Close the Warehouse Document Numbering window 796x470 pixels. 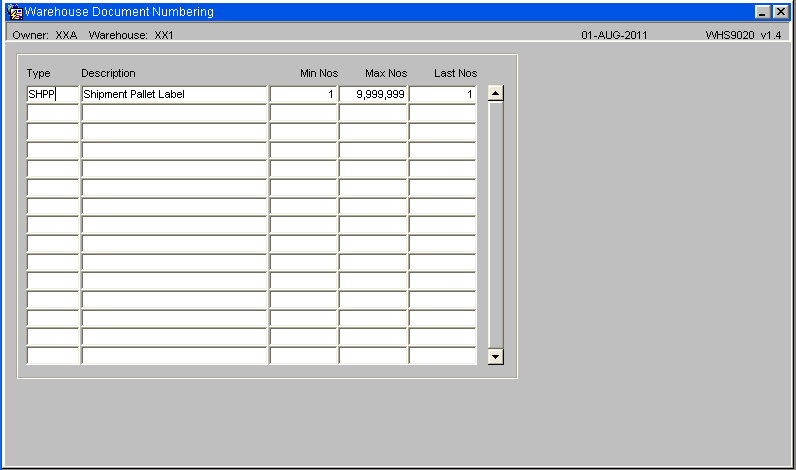click(x=780, y=12)
